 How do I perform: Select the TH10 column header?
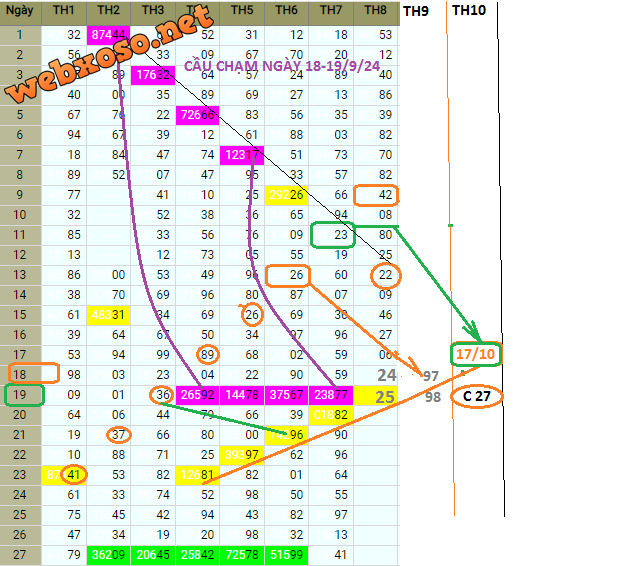coord(469,10)
